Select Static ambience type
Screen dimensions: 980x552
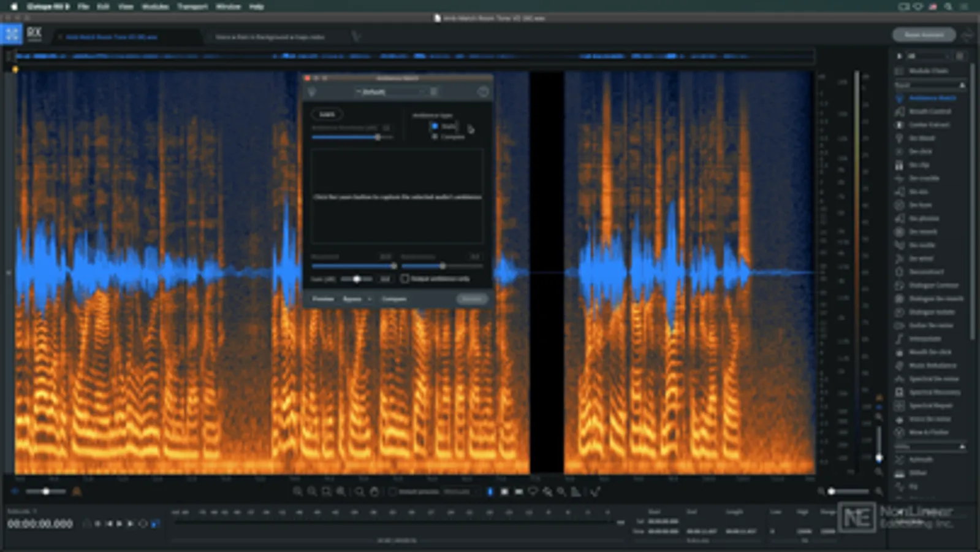pyautogui.click(x=435, y=126)
